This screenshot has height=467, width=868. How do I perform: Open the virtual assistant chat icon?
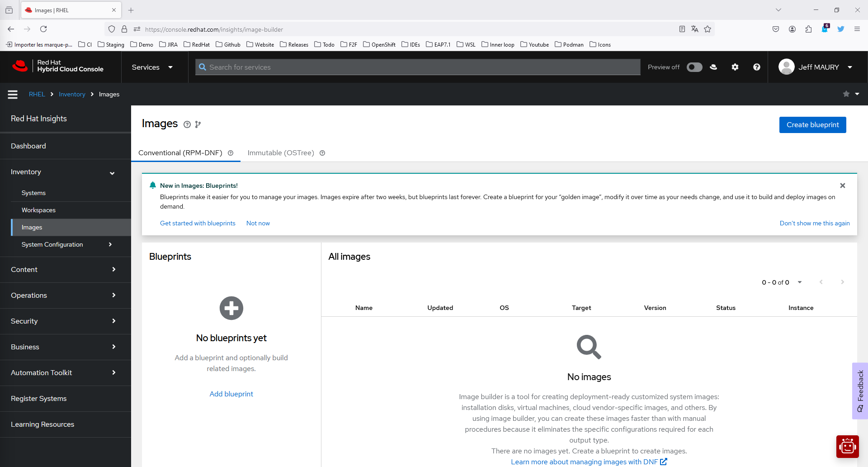pos(848,446)
